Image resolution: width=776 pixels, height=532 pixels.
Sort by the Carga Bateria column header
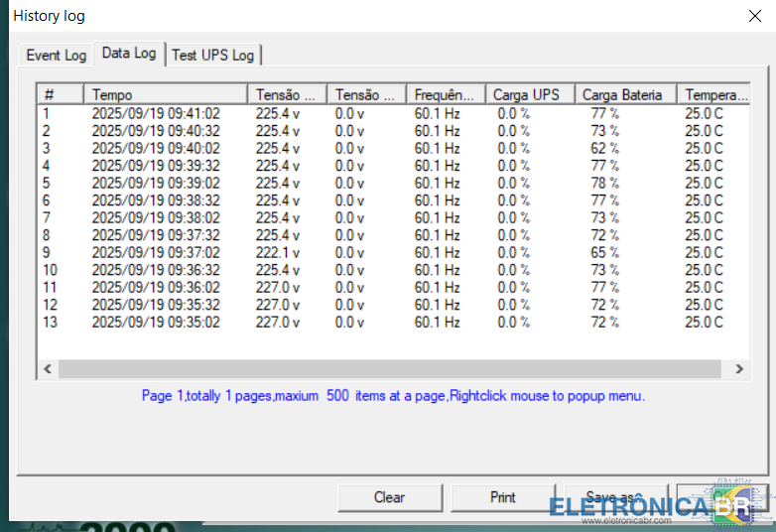tap(625, 94)
